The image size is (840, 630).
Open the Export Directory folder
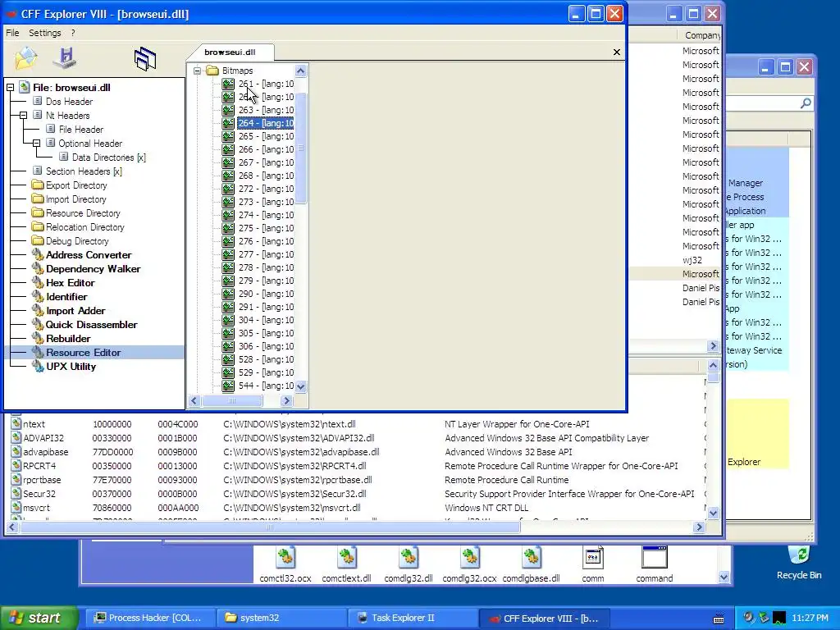pos(76,185)
